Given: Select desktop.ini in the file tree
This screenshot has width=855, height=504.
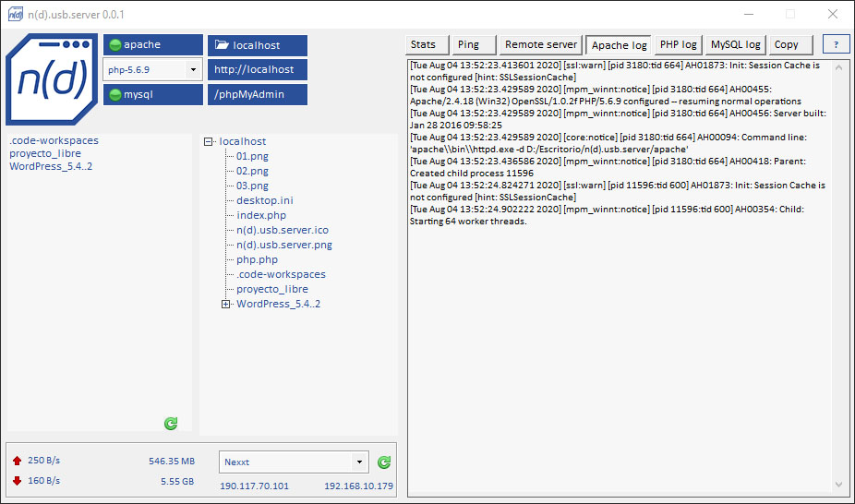Looking at the screenshot, I should (x=264, y=200).
